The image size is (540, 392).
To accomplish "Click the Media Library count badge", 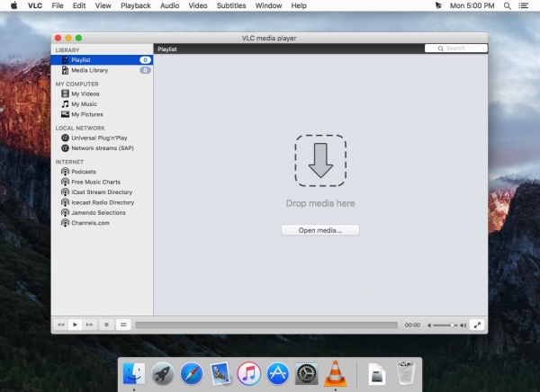I will click(145, 70).
